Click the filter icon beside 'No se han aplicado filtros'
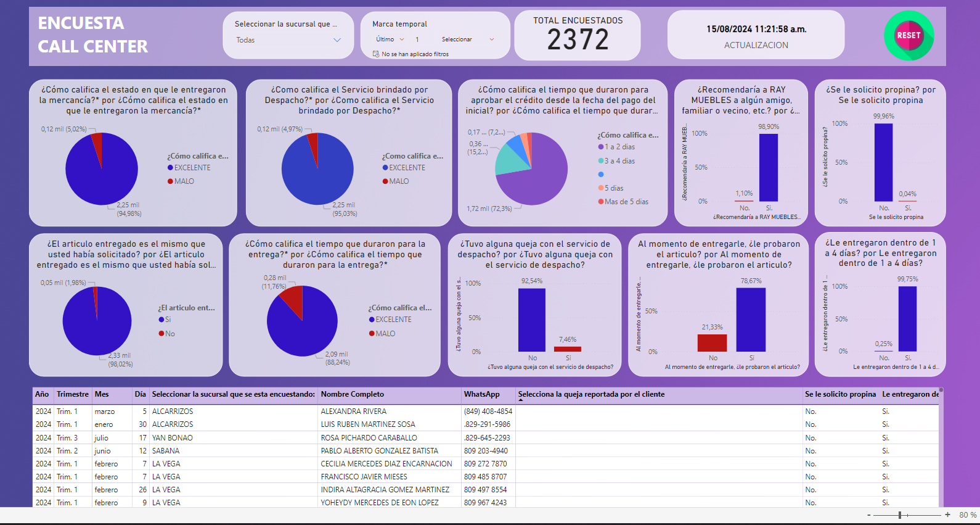This screenshot has height=525, width=980. 376,54
